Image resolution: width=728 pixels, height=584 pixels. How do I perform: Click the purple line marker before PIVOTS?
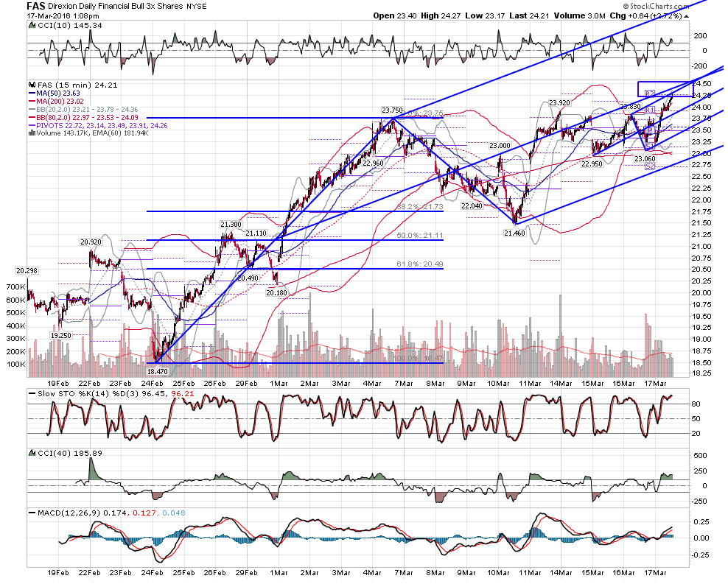(x=32, y=126)
